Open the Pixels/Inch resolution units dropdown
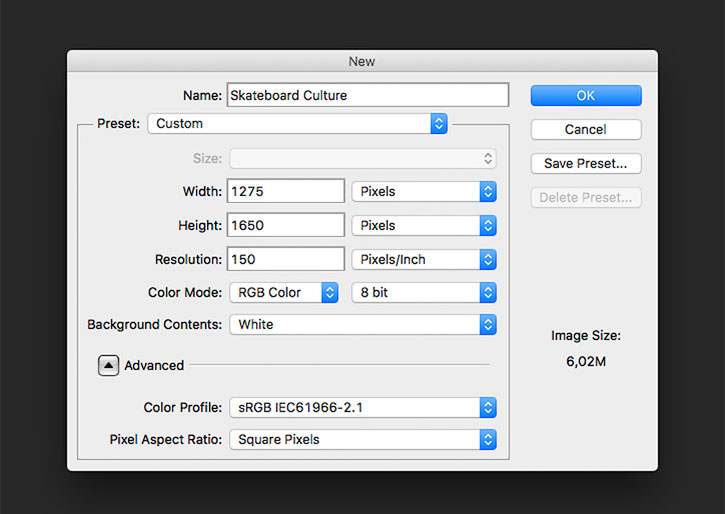Screen dimensions: 725x514 click(x=424, y=259)
